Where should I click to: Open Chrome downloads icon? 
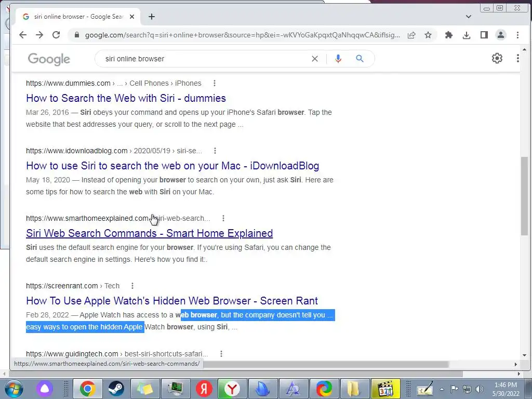coord(467,35)
